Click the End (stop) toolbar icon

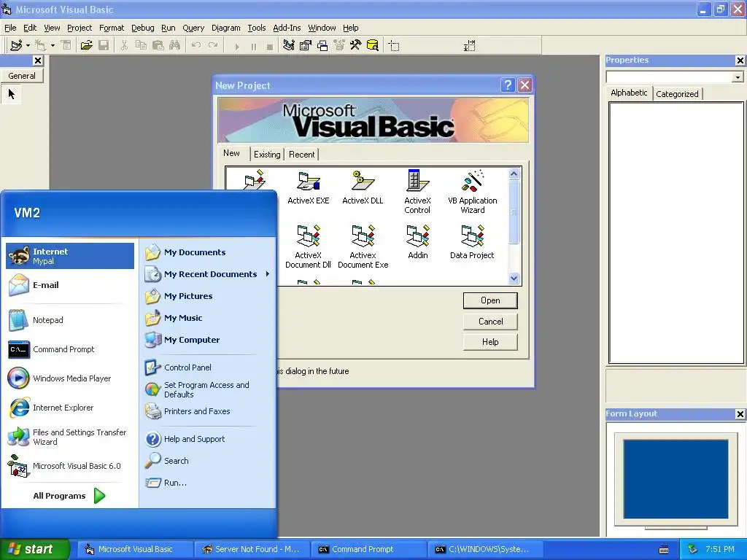270,46
